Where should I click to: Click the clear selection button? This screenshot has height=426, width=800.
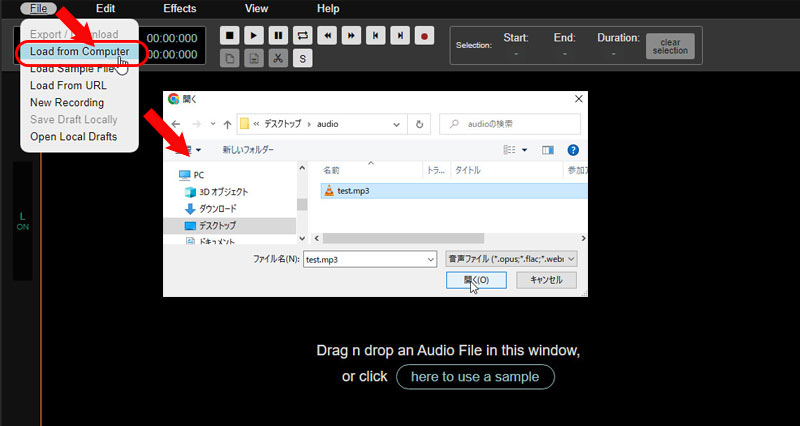pyautogui.click(x=670, y=46)
